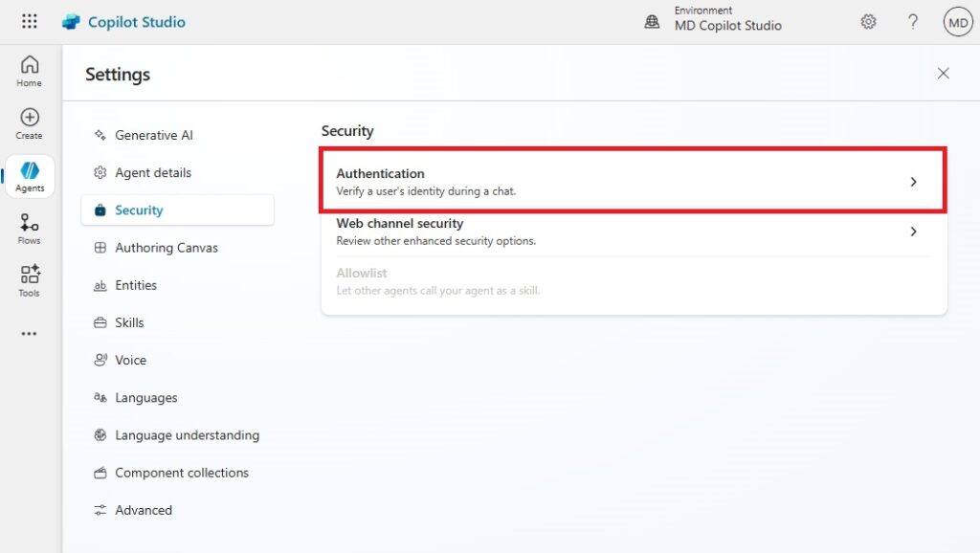This screenshot has height=553, width=980.
Task: Open Generative AI settings
Action: point(177,135)
